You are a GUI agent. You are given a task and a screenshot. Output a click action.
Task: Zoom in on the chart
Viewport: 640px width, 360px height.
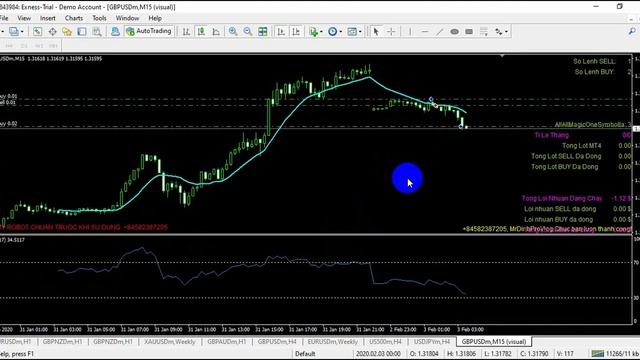[x=233, y=31]
